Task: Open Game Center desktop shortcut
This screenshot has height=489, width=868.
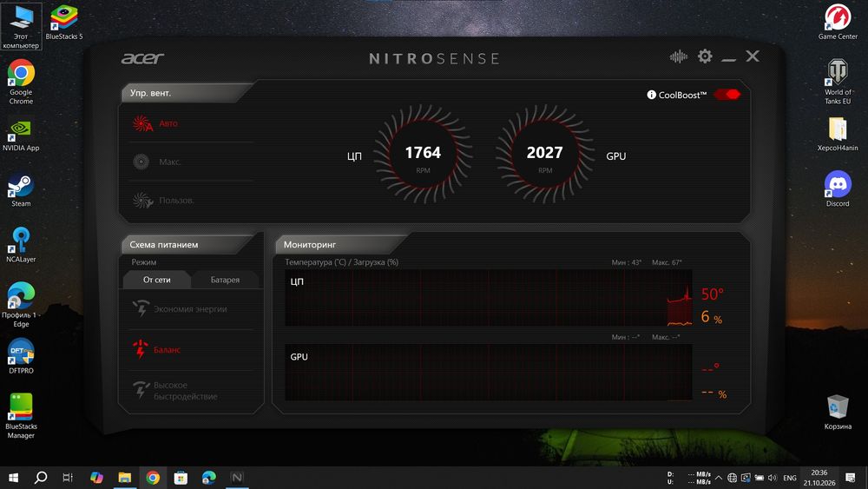Action: click(x=838, y=23)
